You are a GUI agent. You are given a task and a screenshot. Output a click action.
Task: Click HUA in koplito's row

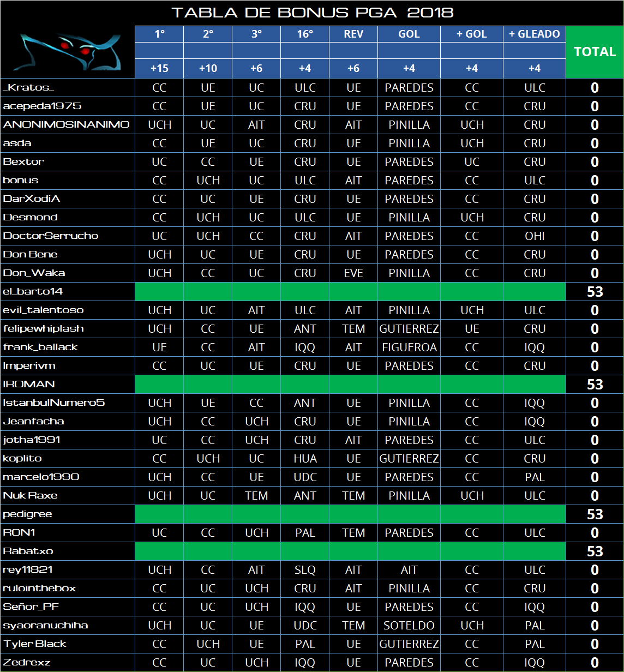[305, 458]
